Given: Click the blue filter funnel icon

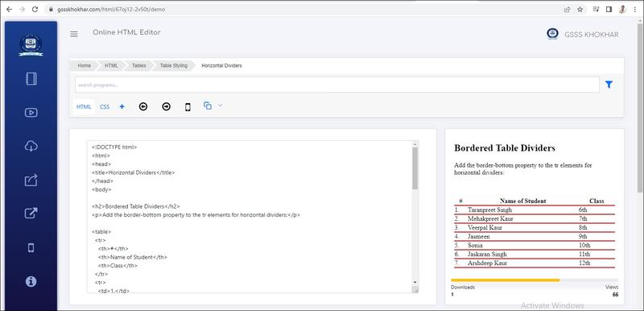Looking at the screenshot, I should [609, 85].
